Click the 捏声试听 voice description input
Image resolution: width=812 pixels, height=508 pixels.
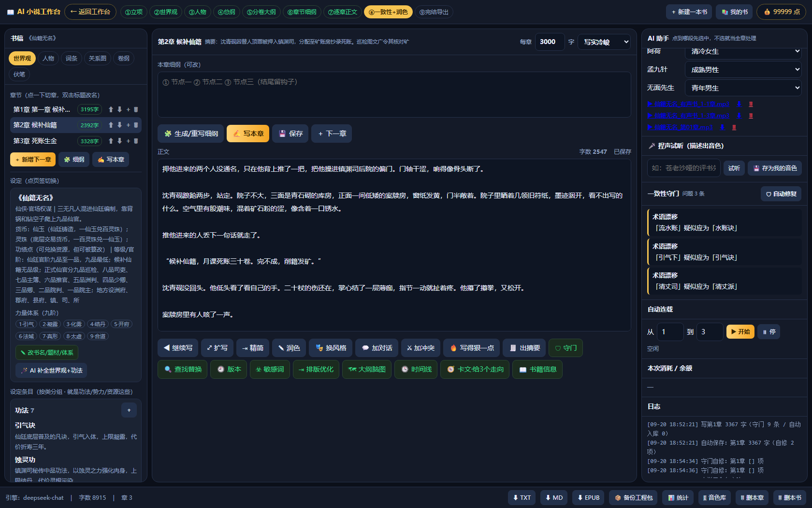[683, 168]
